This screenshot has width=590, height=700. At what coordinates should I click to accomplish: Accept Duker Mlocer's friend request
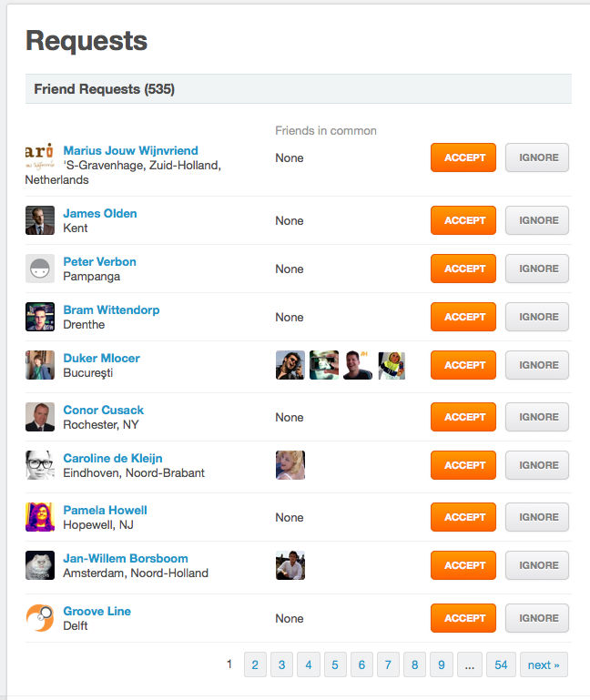point(463,365)
